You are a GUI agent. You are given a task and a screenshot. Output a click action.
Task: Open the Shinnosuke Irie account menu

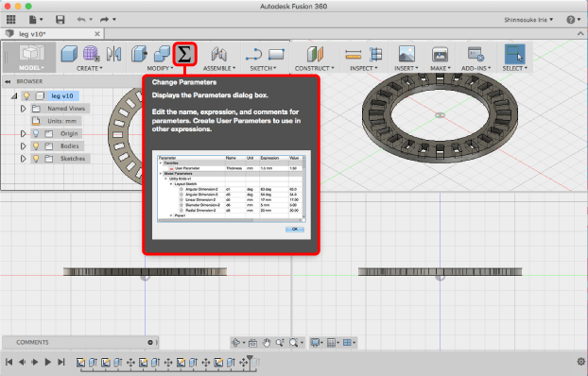coord(528,20)
